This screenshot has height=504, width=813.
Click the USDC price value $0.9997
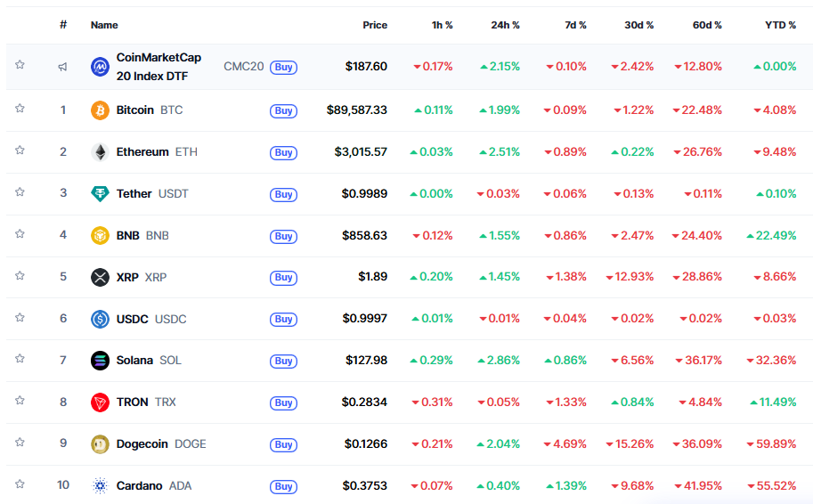364,319
